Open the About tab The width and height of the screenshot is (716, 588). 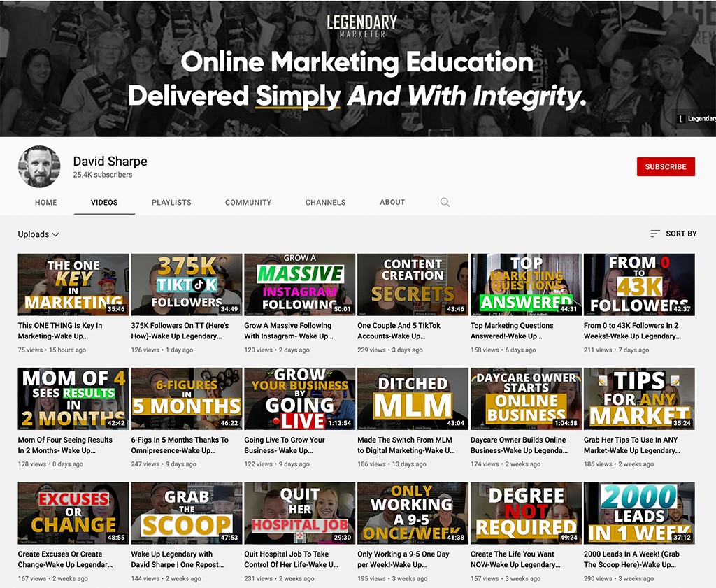(x=392, y=202)
